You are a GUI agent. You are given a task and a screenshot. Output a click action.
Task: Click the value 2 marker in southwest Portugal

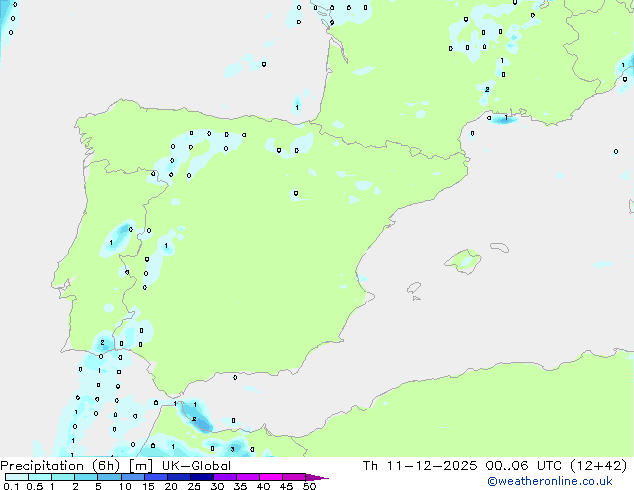[x=102, y=343]
